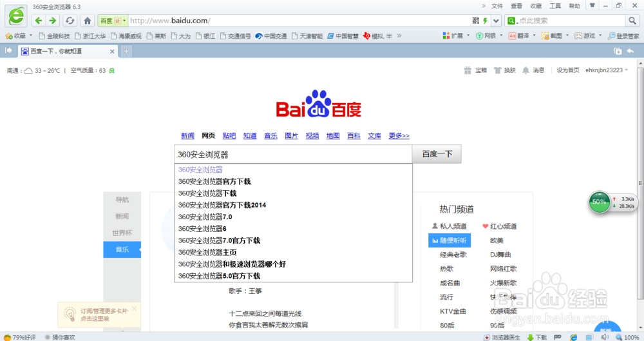Select the 音乐 tab in left sidebar
The height and width of the screenshot is (341, 644).
click(122, 249)
